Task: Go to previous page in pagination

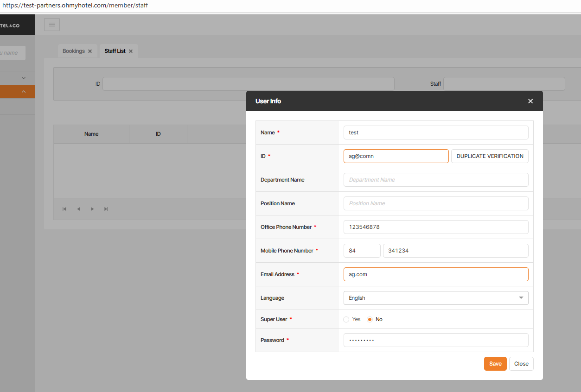Action: click(x=78, y=209)
